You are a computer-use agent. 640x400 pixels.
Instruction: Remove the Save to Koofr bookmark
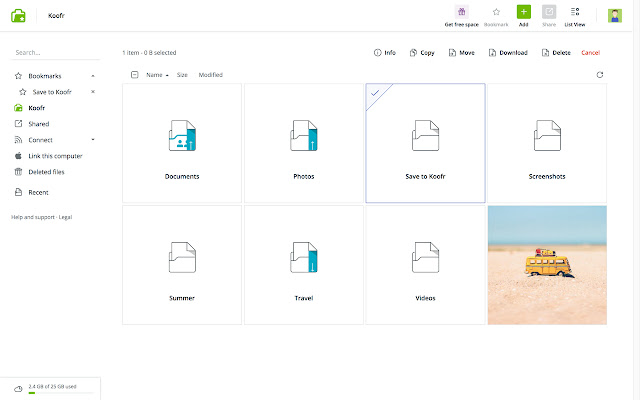(93, 92)
